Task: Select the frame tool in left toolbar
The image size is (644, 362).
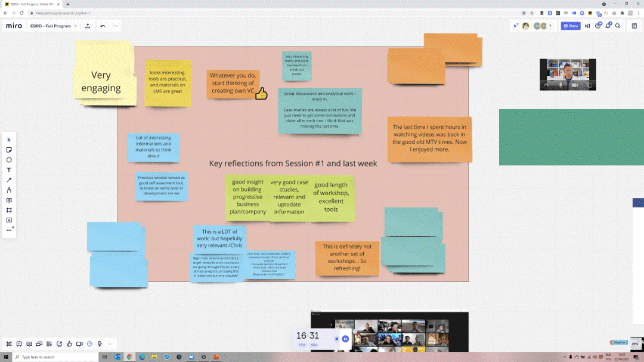Action: [9, 211]
